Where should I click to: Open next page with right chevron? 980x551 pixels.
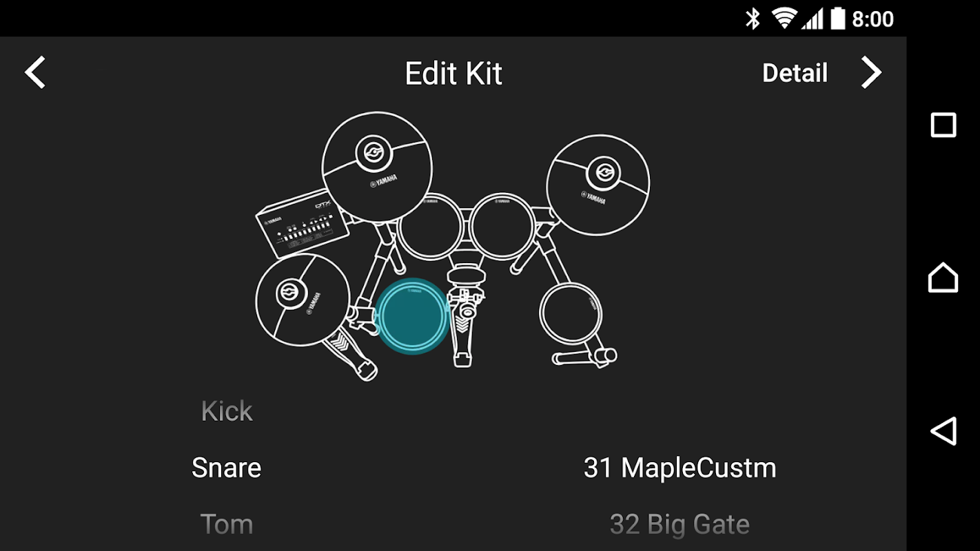[x=871, y=72]
